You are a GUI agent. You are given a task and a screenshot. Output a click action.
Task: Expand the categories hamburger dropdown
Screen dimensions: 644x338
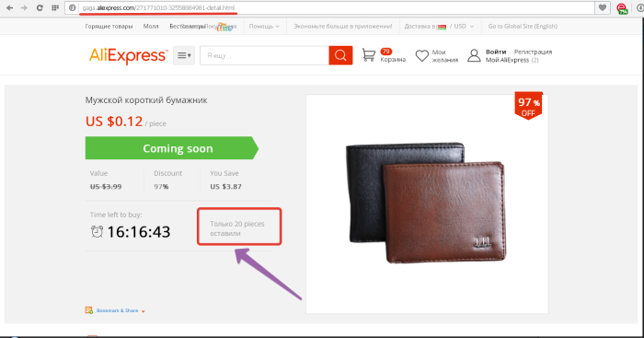[x=184, y=55]
